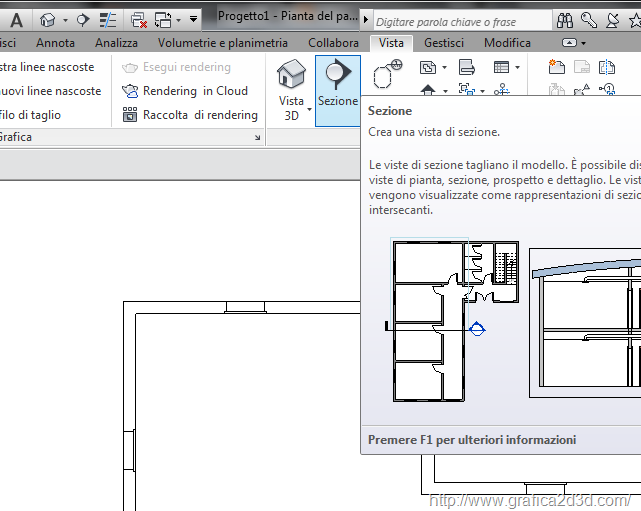The width and height of the screenshot is (641, 511).
Task: Click the binoculars search icon
Action: (564, 20)
